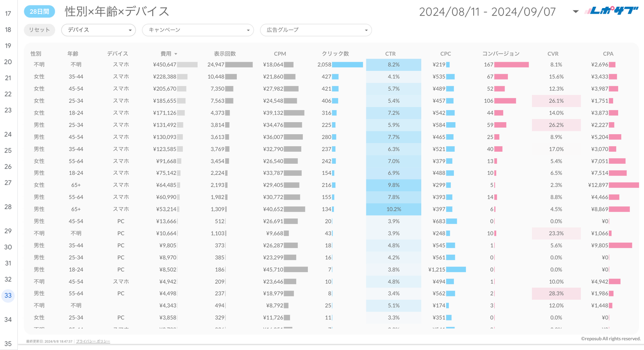This screenshot has width=644, height=350.
Task: Click the 2024/08/11 - 2024/09/07 date range
Action: [x=487, y=12]
